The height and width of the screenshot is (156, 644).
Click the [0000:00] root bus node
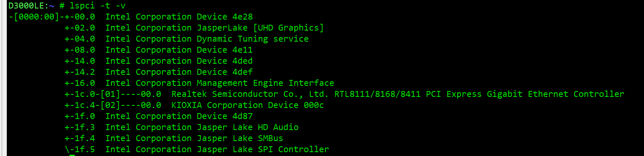(x=36, y=17)
